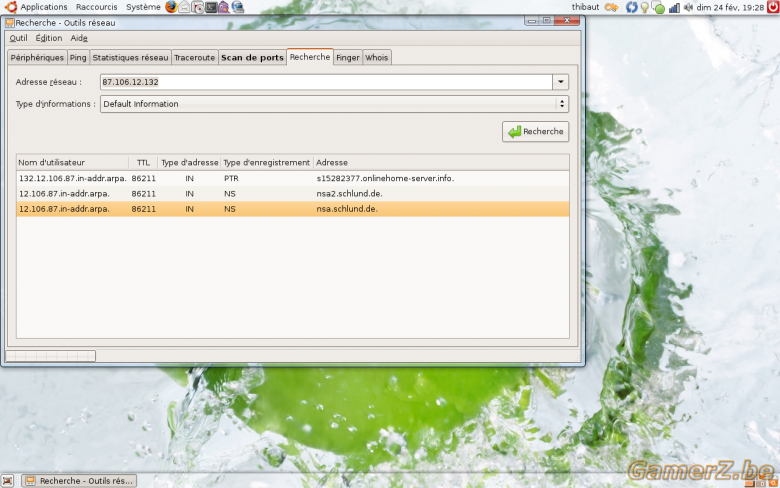Open the network signal bars icon
Image resolution: width=780 pixels, height=488 pixels.
(x=674, y=7)
